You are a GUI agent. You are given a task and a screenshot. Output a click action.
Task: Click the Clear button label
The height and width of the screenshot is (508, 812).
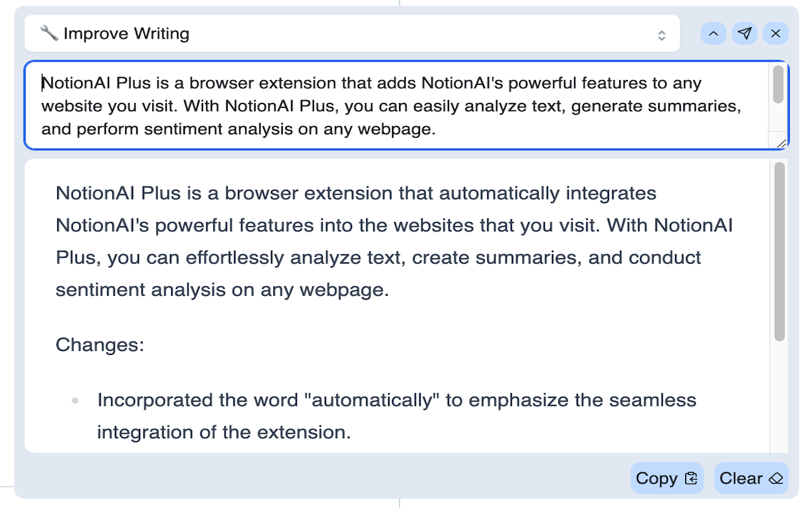pyautogui.click(x=741, y=478)
